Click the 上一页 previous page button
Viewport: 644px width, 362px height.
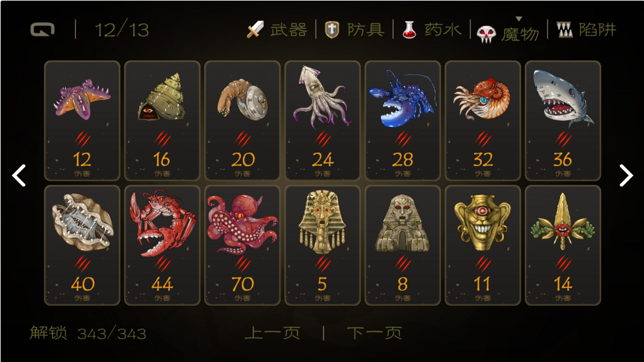[272, 333]
